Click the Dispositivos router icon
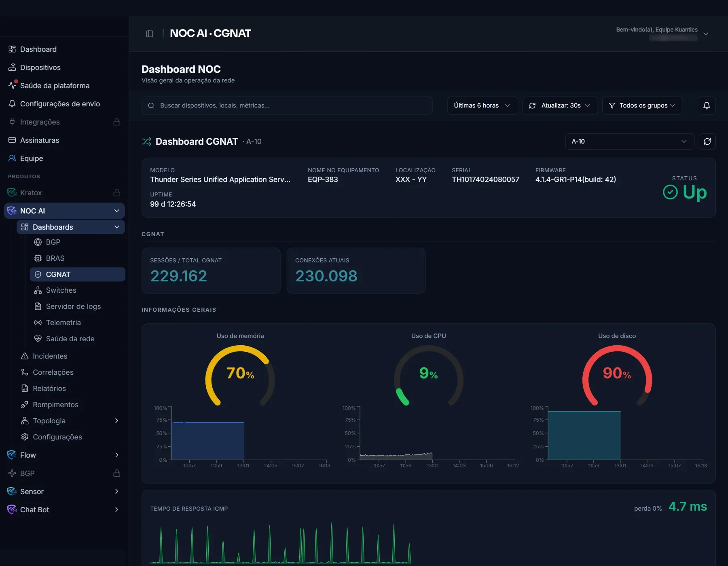 12,68
